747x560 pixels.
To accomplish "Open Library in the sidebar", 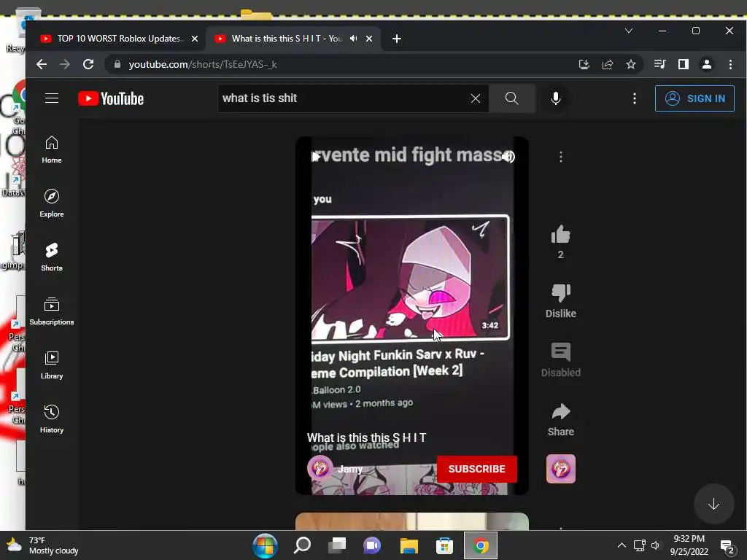I will 52,365.
